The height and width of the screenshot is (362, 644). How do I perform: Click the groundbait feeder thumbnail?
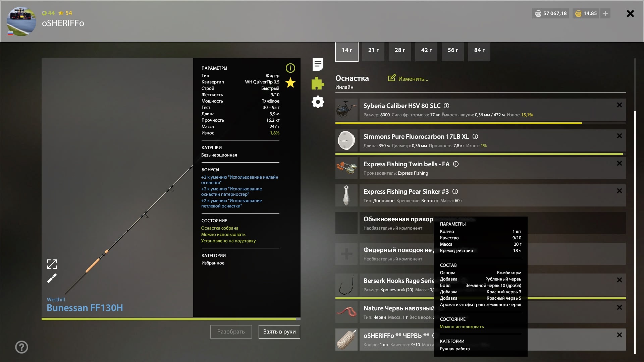(346, 340)
